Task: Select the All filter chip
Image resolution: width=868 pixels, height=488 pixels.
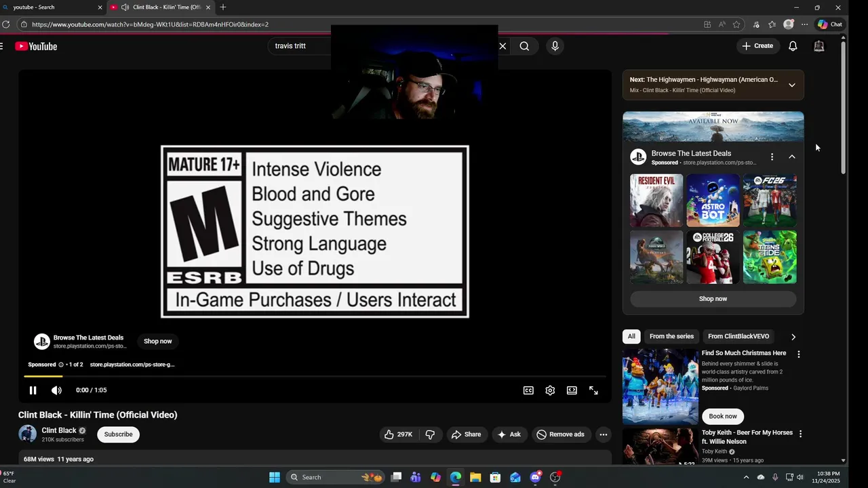Action: pos(631,336)
